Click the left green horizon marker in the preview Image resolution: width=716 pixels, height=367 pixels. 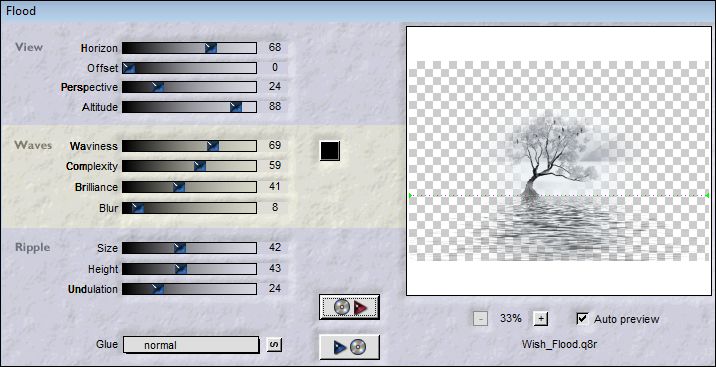[411, 196]
